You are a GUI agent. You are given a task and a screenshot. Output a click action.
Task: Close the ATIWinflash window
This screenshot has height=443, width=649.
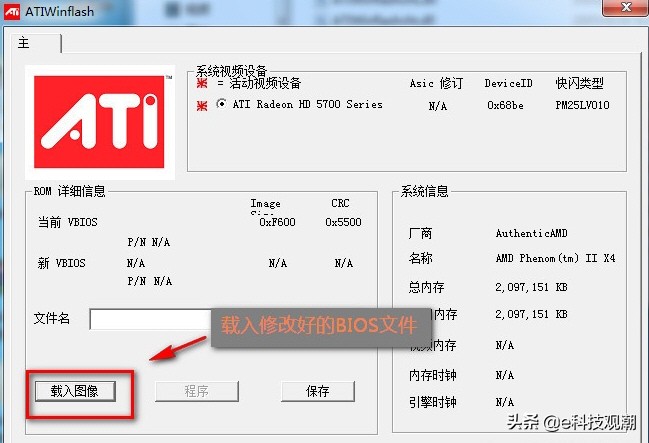[x=625, y=7]
